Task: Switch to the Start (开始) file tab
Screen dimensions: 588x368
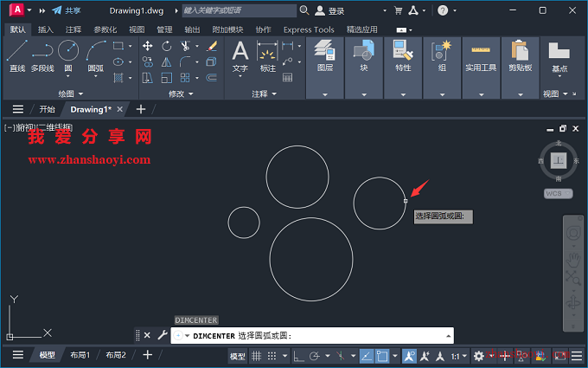Action: coord(47,109)
